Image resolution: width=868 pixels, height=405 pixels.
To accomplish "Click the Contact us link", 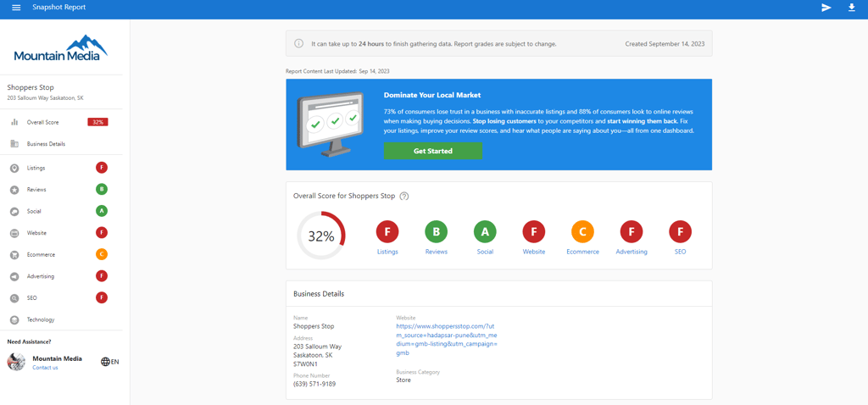I will pyautogui.click(x=45, y=368).
